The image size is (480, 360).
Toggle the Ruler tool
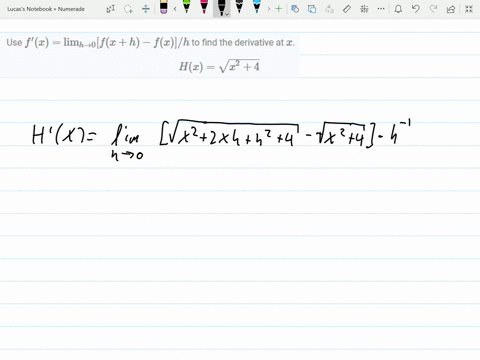[347, 9]
